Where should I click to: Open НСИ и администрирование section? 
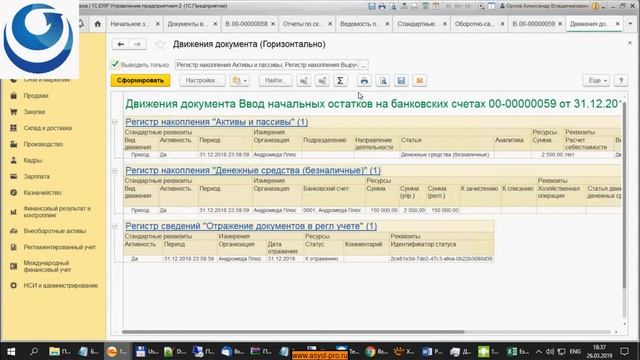pos(60,285)
